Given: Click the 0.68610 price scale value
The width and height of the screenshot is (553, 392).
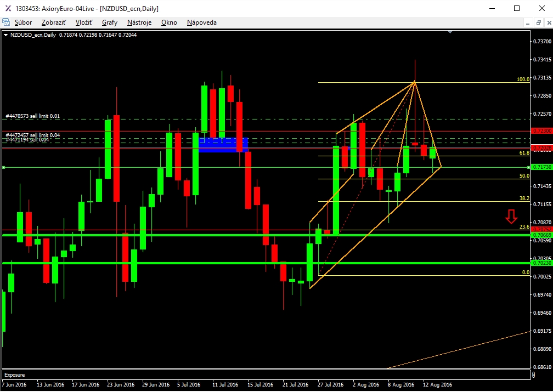Looking at the screenshot, I should pos(542,367).
